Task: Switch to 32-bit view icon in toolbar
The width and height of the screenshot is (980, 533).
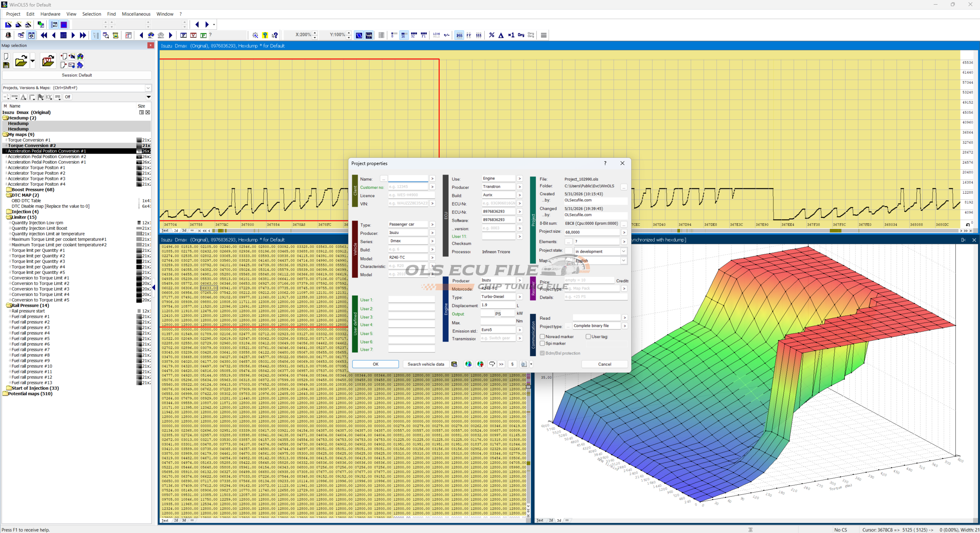Action: [x=414, y=35]
